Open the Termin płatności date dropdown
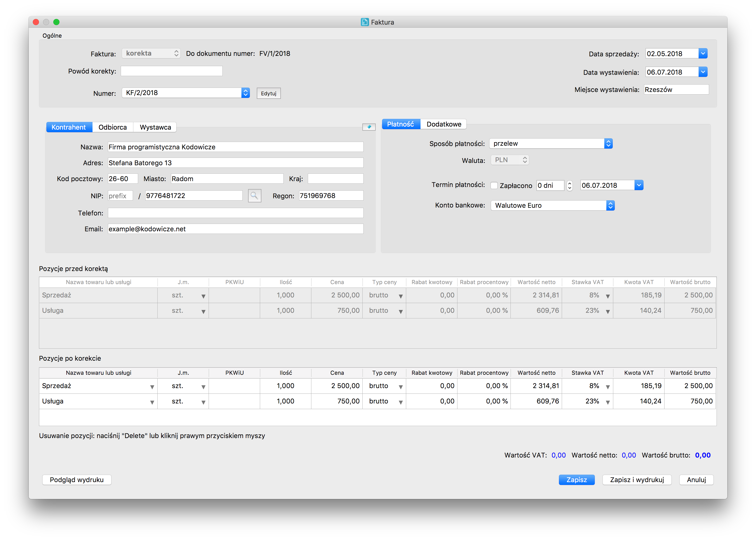The image size is (756, 540). click(639, 185)
